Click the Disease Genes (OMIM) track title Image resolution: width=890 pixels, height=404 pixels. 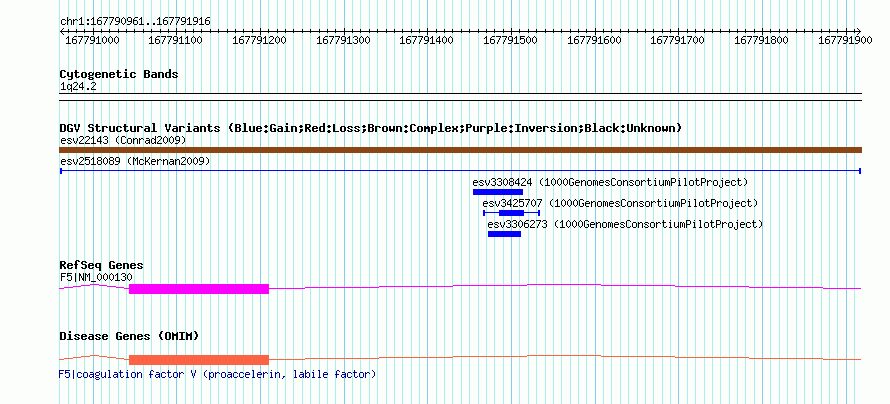[129, 336]
